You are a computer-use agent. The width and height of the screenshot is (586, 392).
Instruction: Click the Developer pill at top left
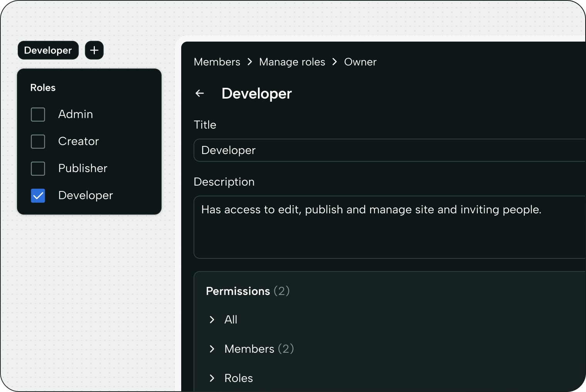point(48,50)
